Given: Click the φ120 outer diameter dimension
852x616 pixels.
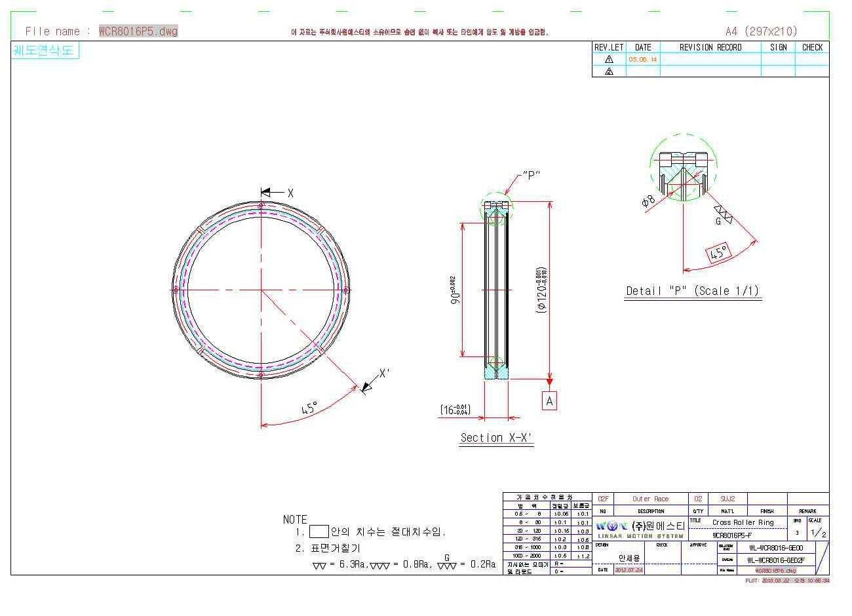Looking at the screenshot, I should (541, 290).
